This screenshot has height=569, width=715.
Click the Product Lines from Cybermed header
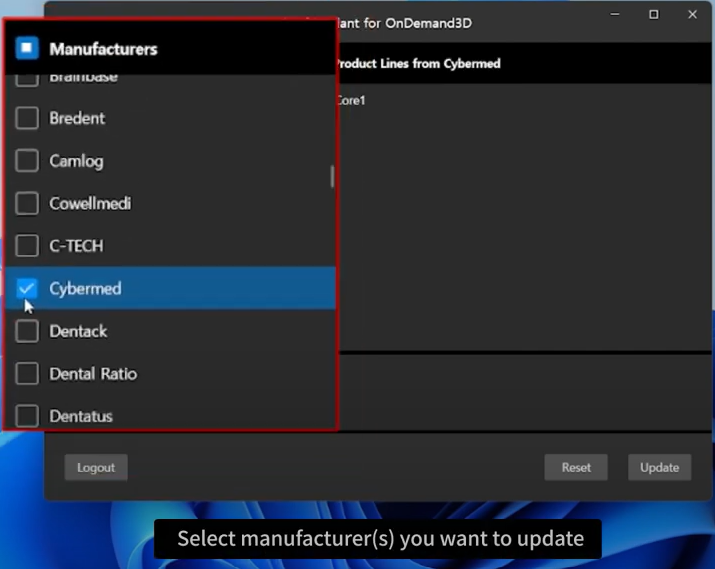point(418,63)
